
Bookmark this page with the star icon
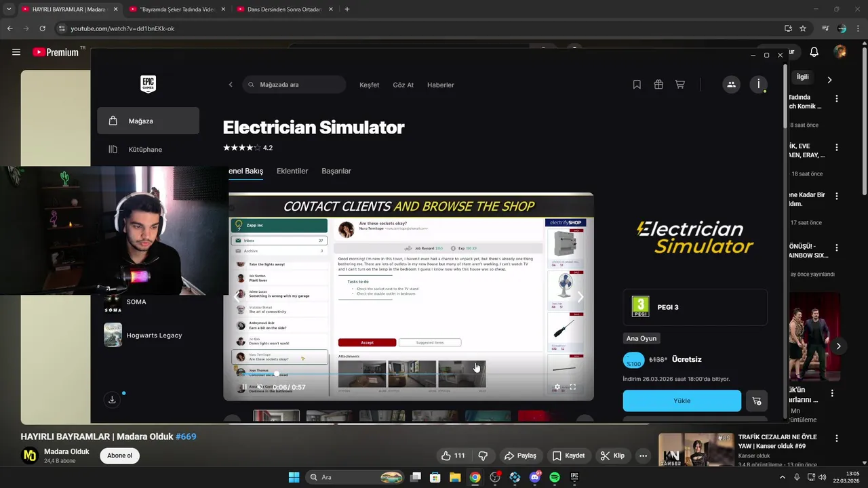click(x=803, y=28)
